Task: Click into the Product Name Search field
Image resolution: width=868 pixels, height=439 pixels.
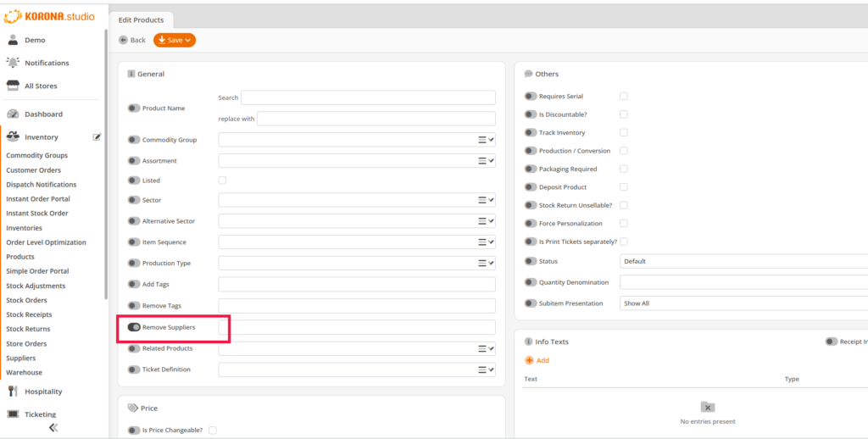Action: 368,97
